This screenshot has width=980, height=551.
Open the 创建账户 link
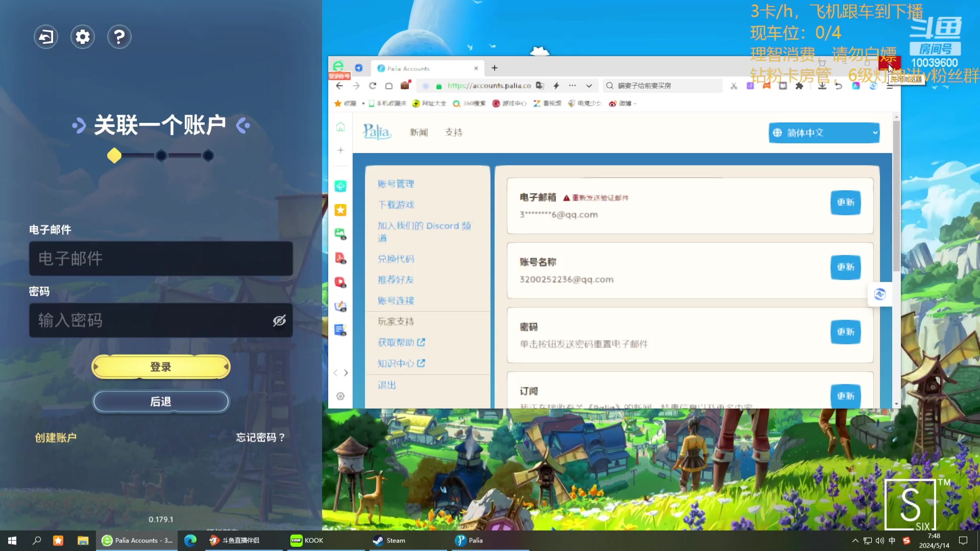click(x=56, y=438)
